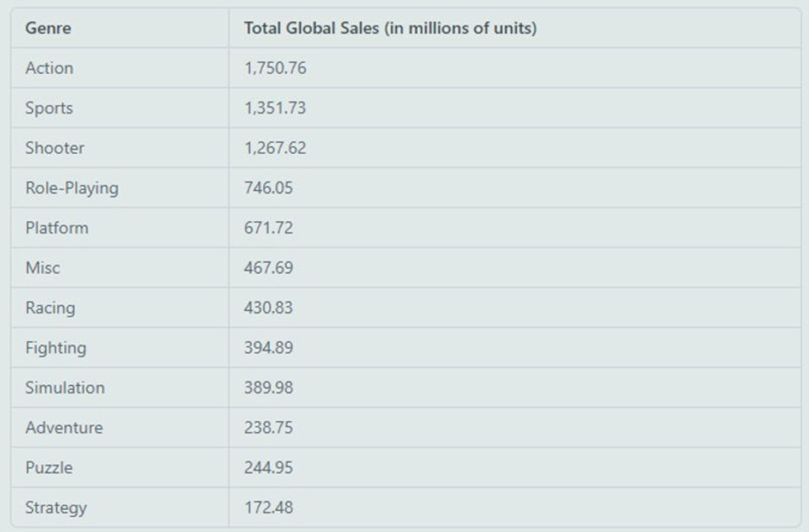The height and width of the screenshot is (532, 809).
Task: Select the Strategy genre cell
Action: pos(56,508)
